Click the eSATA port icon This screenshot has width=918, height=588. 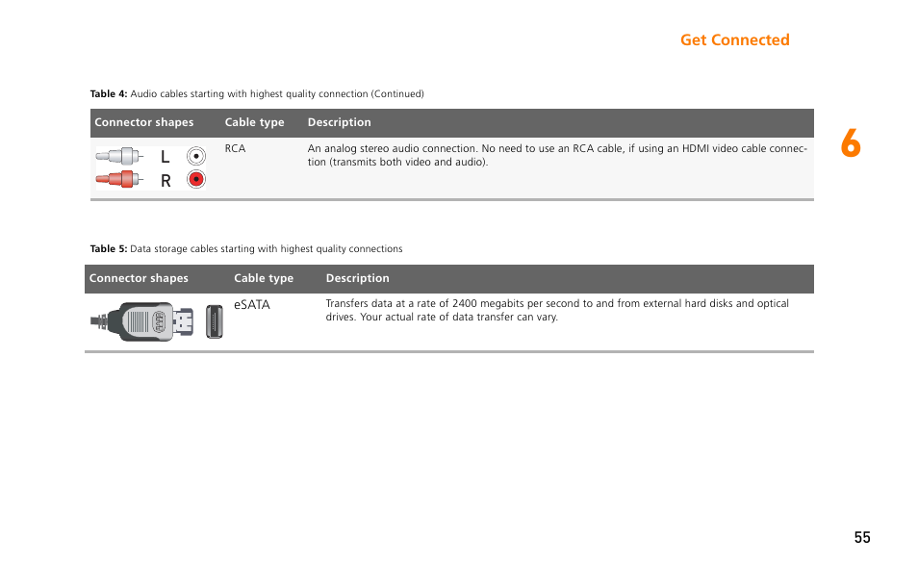pyautogui.click(x=215, y=321)
